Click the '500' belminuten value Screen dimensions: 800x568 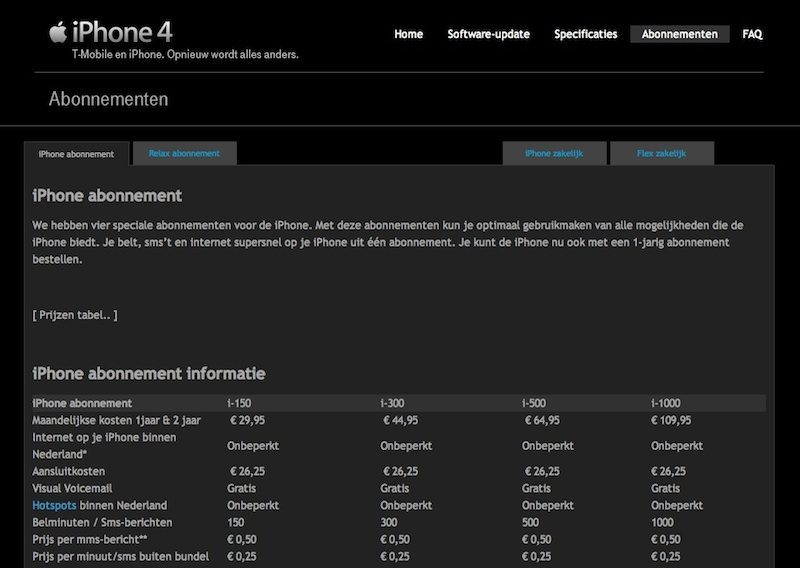tap(530, 523)
